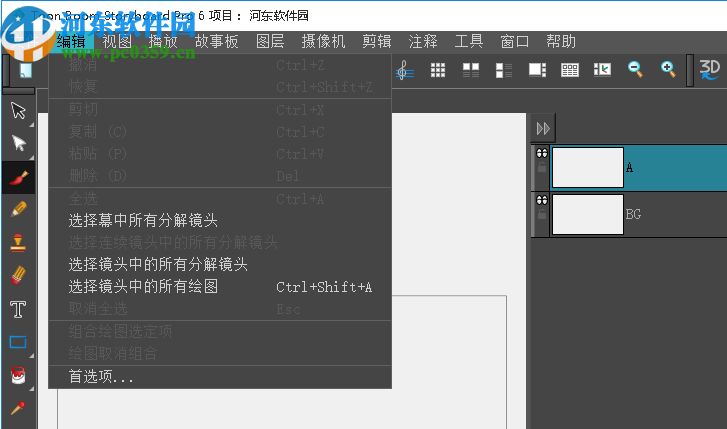Open the 摄像机 menu
Viewport: 727px width, 429px height.
323,42
